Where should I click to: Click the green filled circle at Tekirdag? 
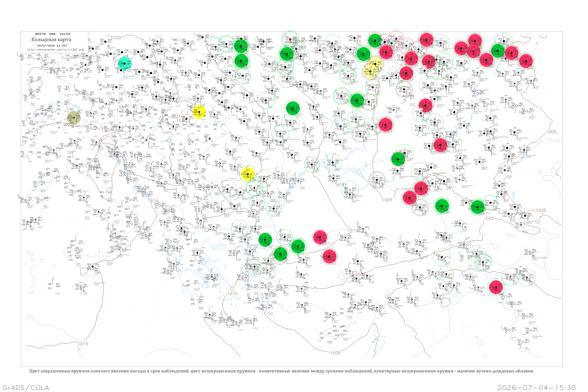(265, 240)
